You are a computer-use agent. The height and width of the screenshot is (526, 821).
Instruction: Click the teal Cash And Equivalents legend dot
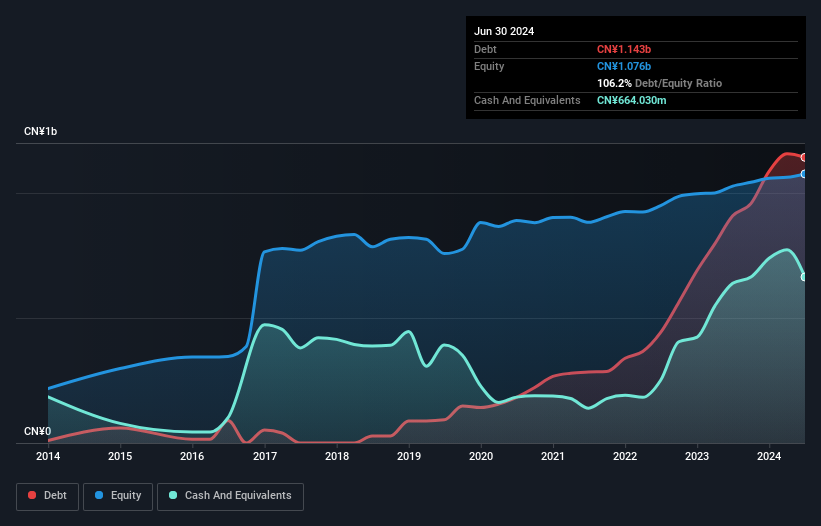click(x=173, y=495)
